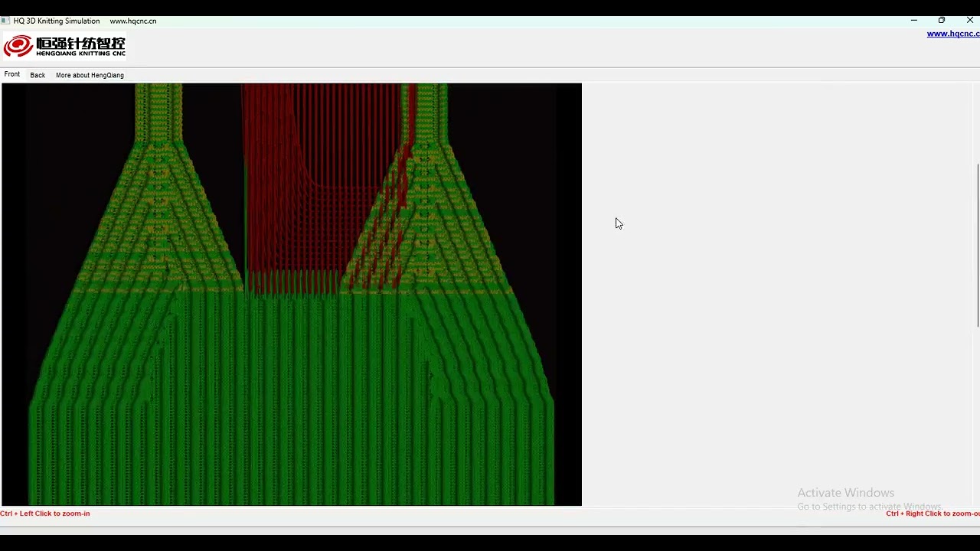Close the HQ 3D Knitting Simulation window
The width and height of the screenshot is (980, 551).
(x=969, y=21)
